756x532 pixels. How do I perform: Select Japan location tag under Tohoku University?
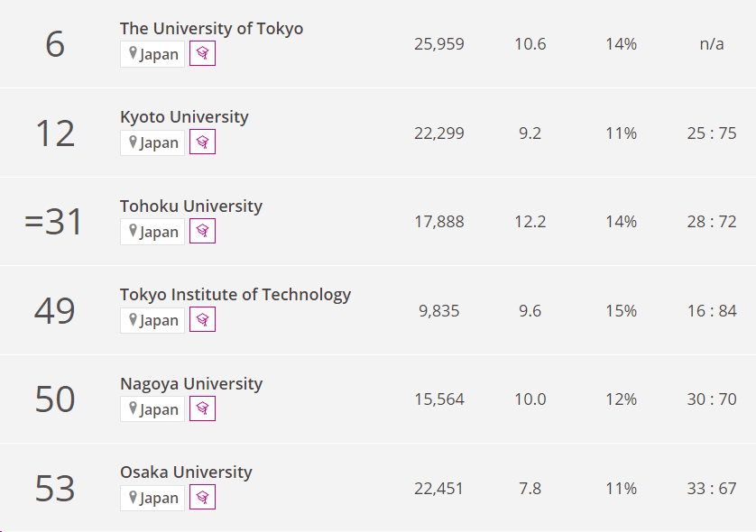pos(152,232)
